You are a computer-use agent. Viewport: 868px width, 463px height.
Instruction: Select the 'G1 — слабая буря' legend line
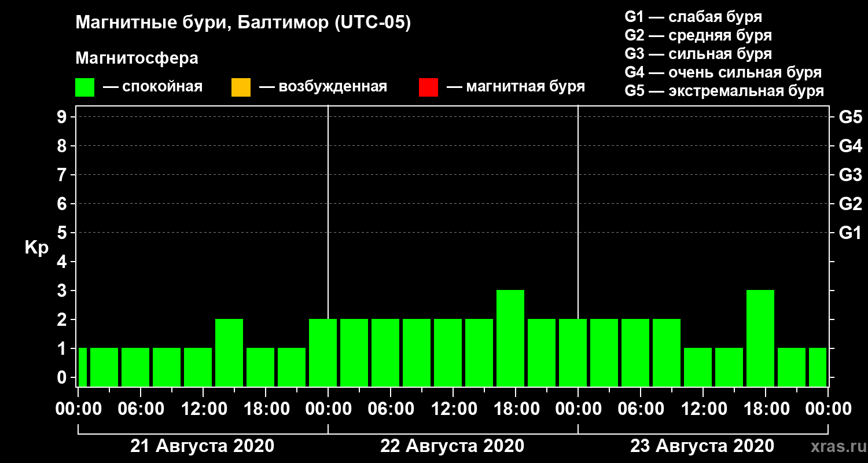(x=693, y=17)
